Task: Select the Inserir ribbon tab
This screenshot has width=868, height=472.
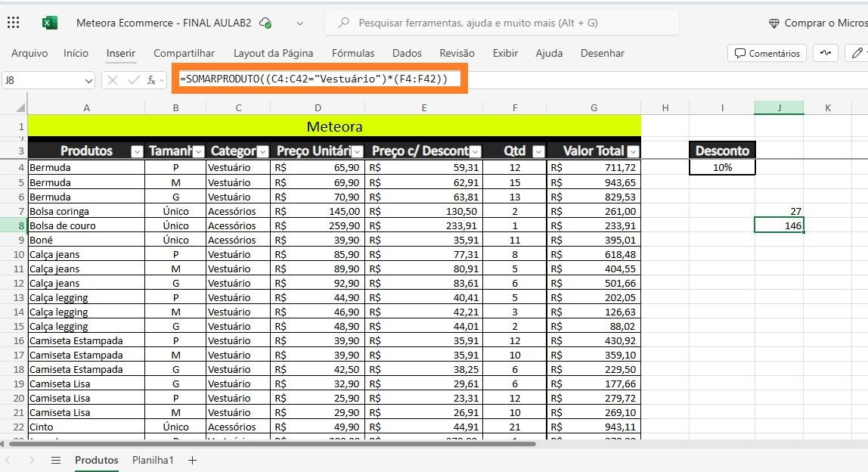Action: [x=121, y=53]
